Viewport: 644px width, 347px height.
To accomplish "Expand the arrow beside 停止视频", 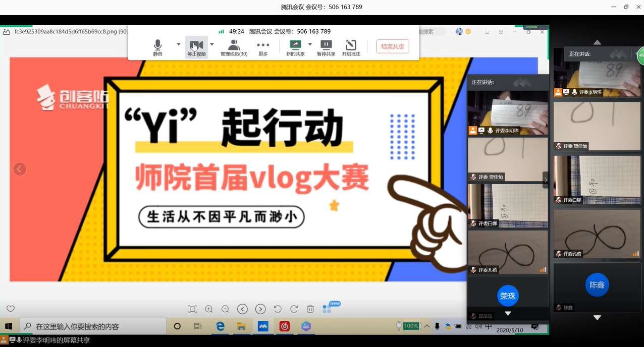I will pyautogui.click(x=212, y=44).
